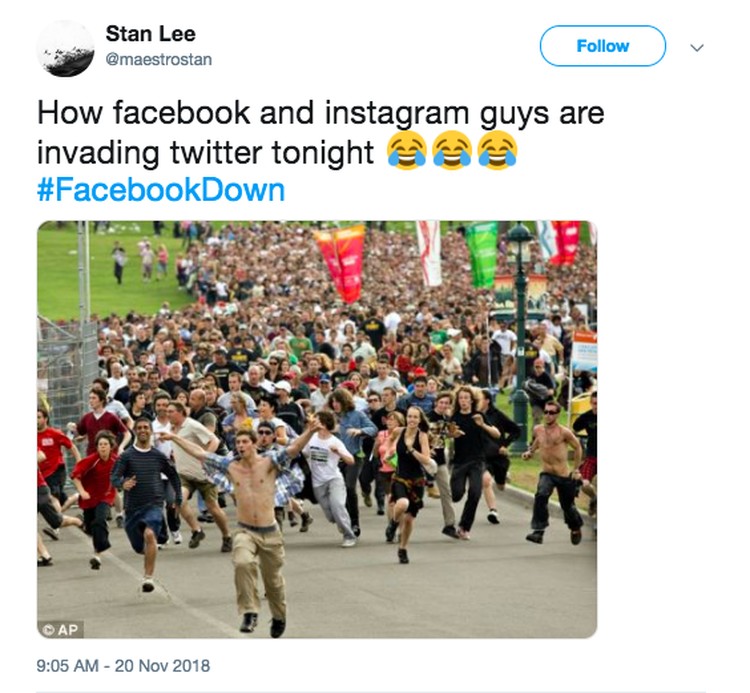Click the second laughing-crying emoji
This screenshot has width=750, height=693.
[x=452, y=151]
